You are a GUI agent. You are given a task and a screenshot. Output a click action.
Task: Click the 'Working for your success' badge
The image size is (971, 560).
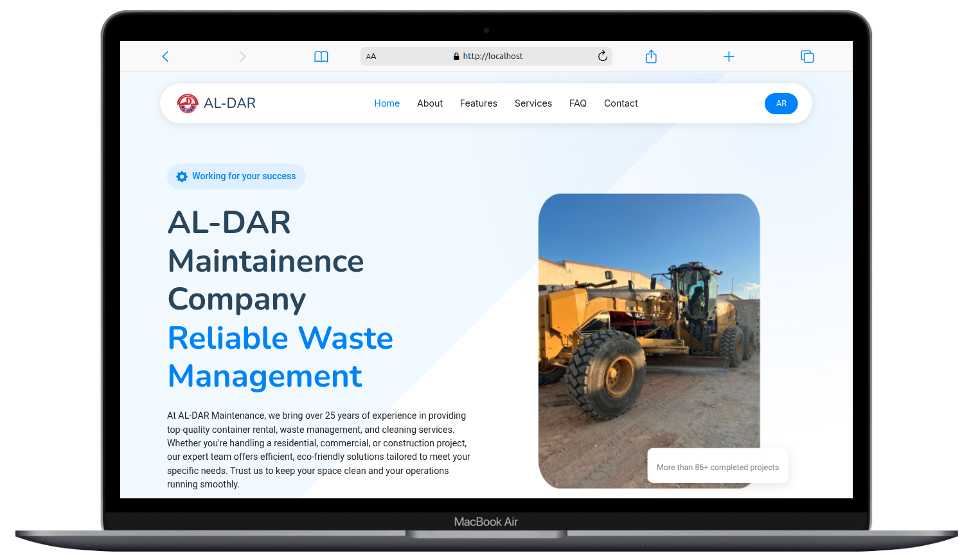(x=236, y=177)
